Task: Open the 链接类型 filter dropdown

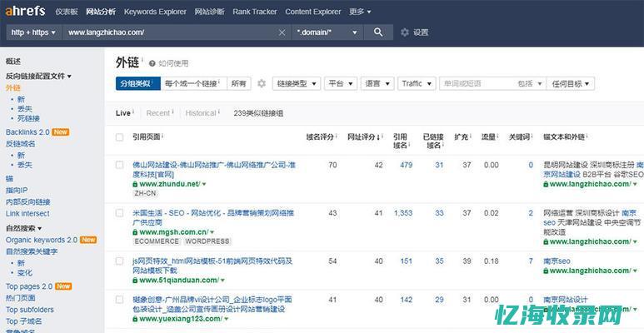Action: pyautogui.click(x=297, y=83)
